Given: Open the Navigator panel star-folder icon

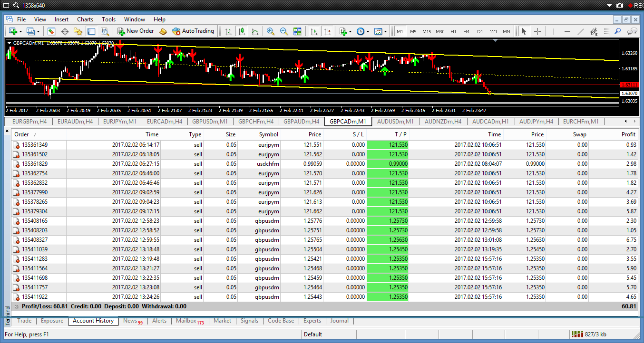Looking at the screenshot, I should 78,31.
